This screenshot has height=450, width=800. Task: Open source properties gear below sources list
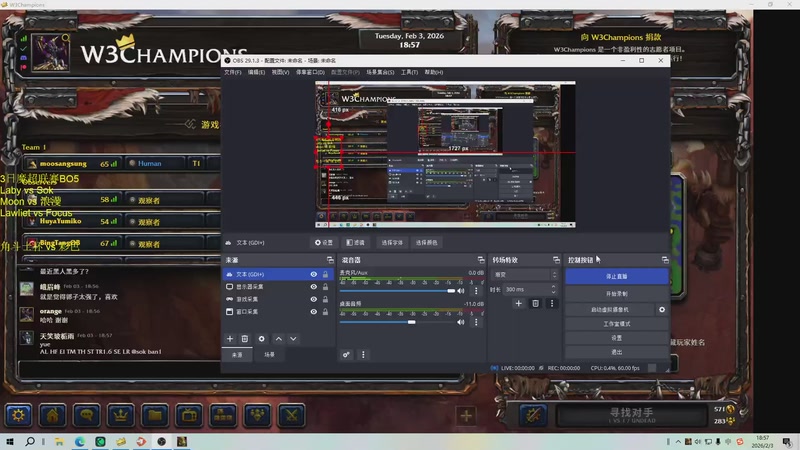pos(262,339)
